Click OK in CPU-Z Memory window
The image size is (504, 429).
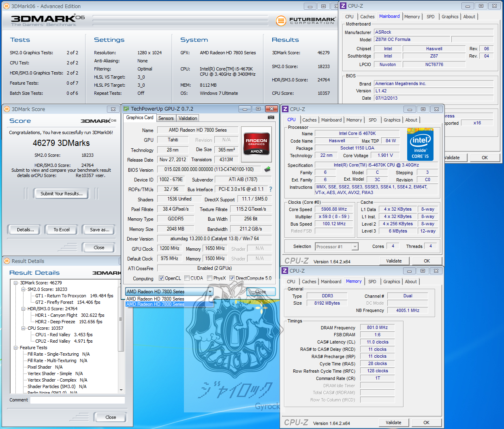[426, 423]
